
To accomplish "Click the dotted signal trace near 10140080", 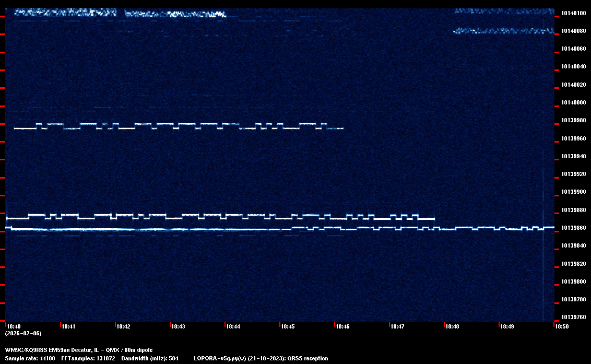I will (x=504, y=31).
